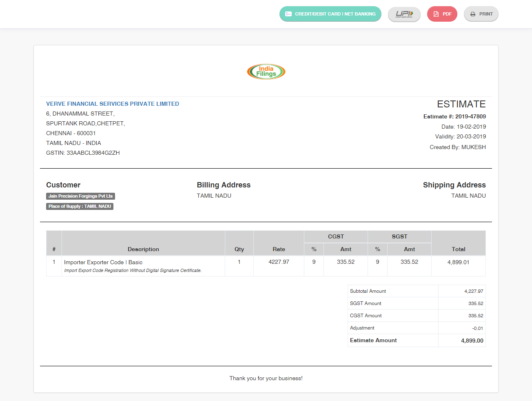The height and width of the screenshot is (401, 532).
Task: Click the Place of Supply TAMIL NADU tag
Action: coord(80,206)
